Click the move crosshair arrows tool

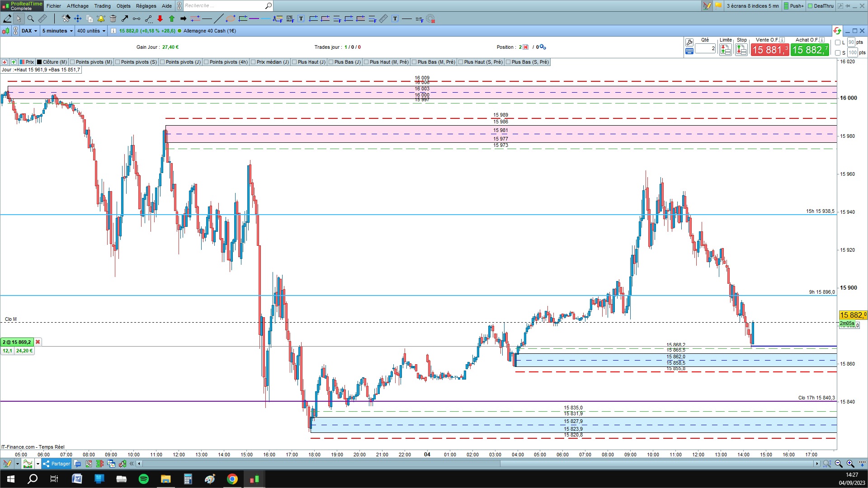click(x=78, y=19)
